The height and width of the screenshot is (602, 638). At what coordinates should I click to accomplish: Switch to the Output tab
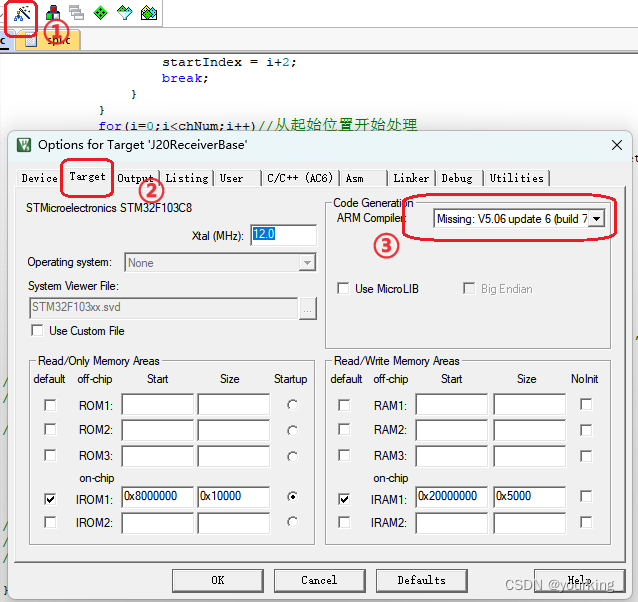[135, 178]
